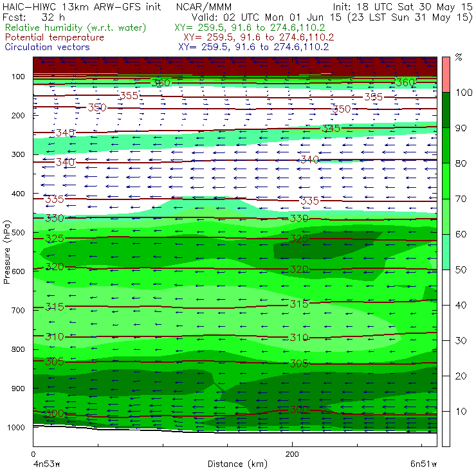
Task: Click the right '335' potential temperature contour label
Action: [x=309, y=201]
